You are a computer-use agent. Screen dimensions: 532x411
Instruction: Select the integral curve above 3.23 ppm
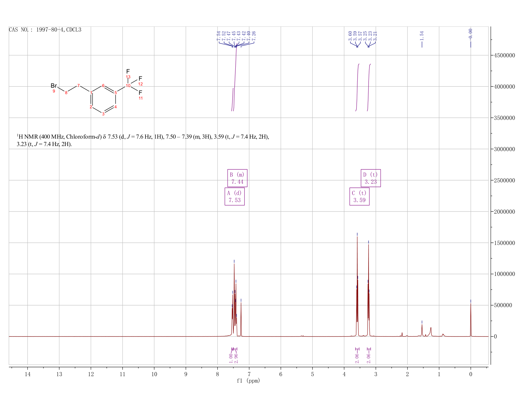[x=369, y=87]
